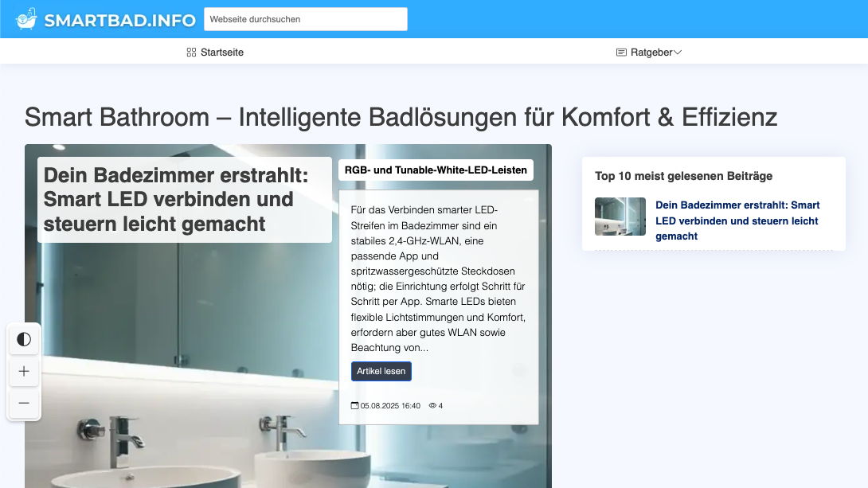Decrease font size with minus icon
Viewport: 868px width, 488px height.
[x=24, y=403]
